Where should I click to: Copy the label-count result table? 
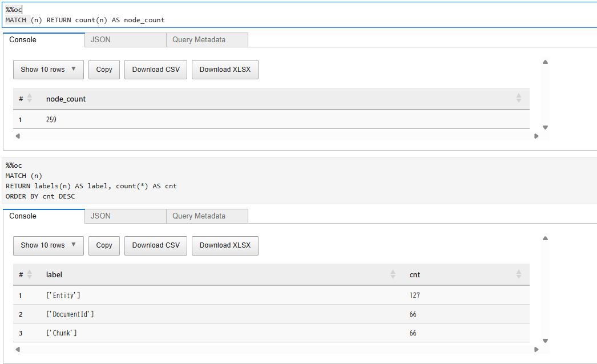click(x=104, y=245)
